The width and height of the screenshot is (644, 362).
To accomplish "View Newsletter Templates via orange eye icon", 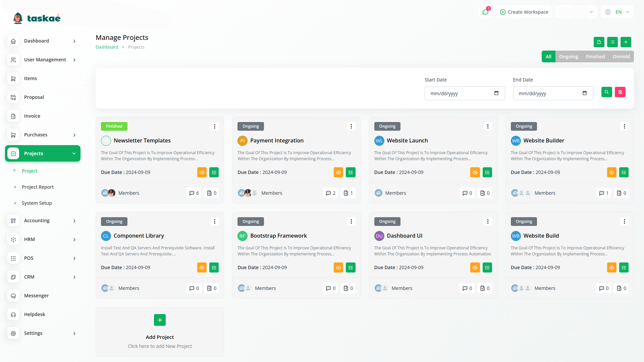I will (x=202, y=172).
